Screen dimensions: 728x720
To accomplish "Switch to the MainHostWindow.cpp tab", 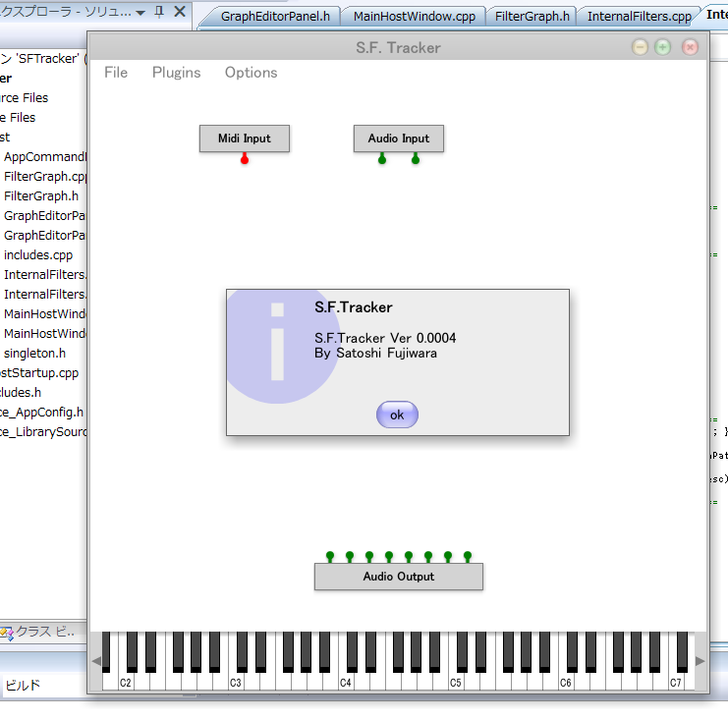I will (x=414, y=17).
